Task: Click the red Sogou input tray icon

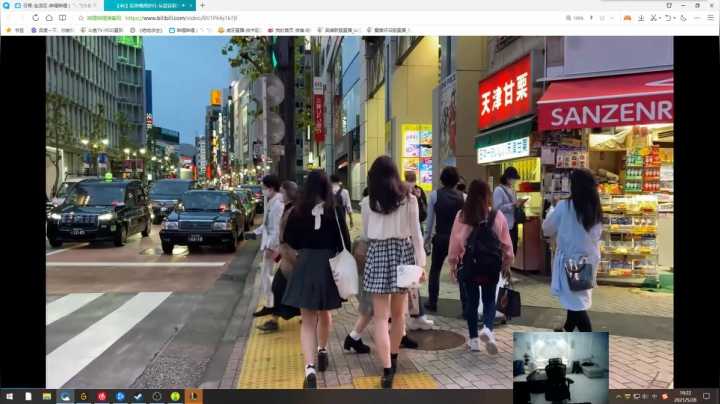Action: [664, 396]
